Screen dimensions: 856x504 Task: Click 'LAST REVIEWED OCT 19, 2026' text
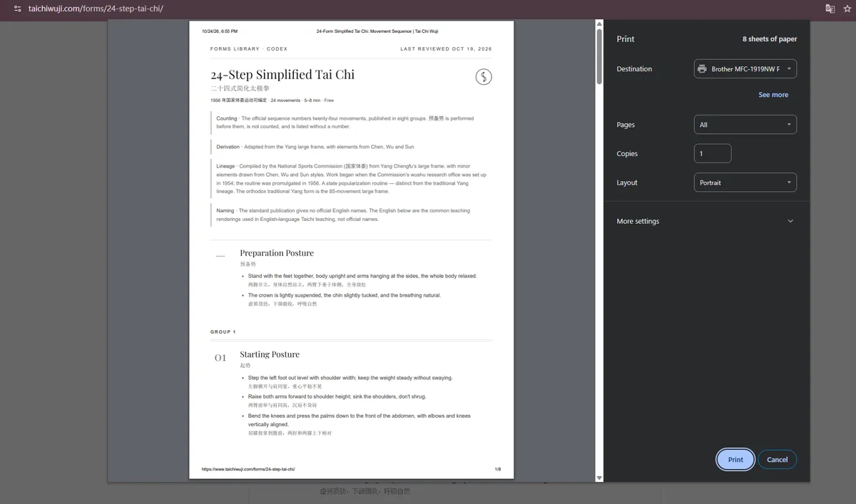click(x=446, y=49)
